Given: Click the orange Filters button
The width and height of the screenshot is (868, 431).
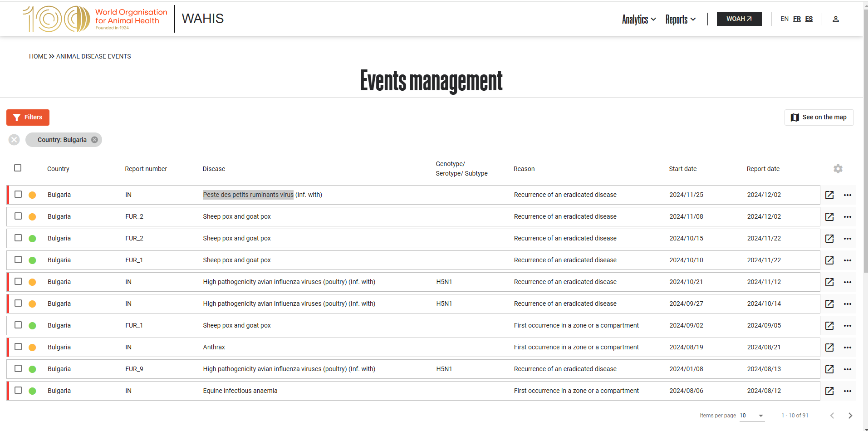Looking at the screenshot, I should pyautogui.click(x=28, y=118).
